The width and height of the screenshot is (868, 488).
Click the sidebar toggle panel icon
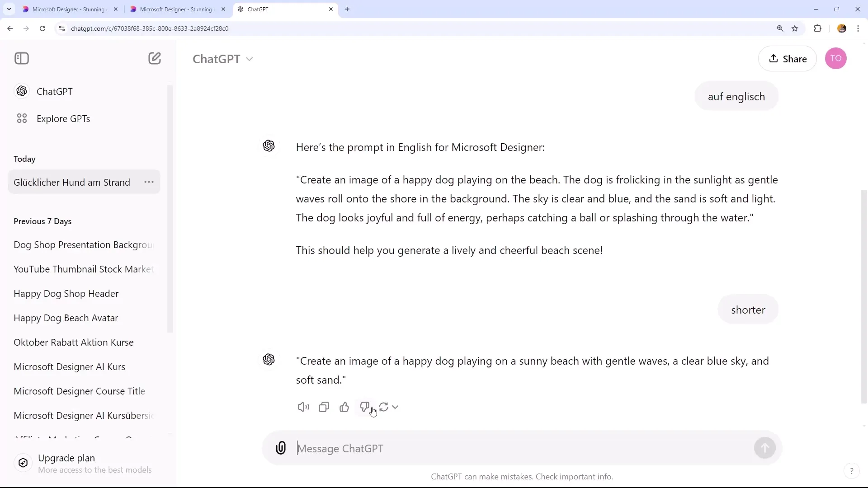21,58
